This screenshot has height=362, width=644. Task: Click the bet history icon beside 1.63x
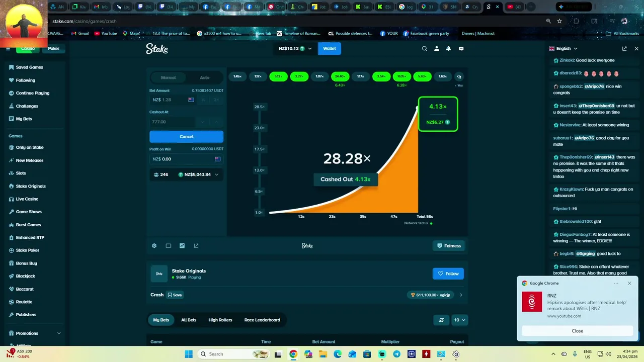(x=459, y=76)
